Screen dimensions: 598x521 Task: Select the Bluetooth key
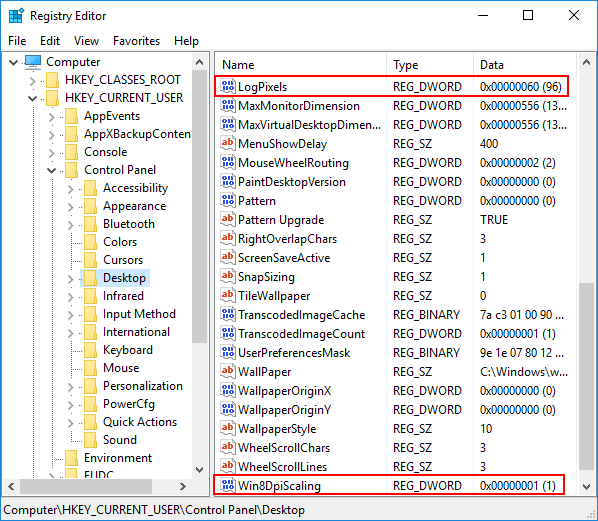coord(129,224)
